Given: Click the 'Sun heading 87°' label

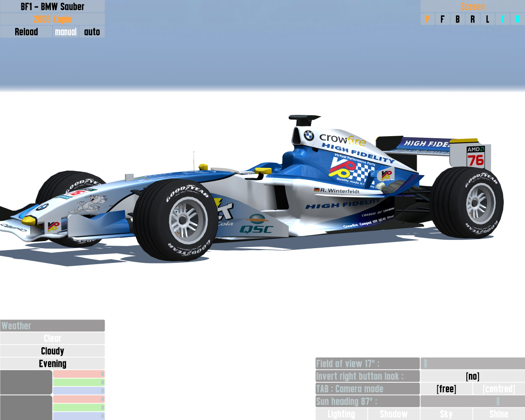Looking at the screenshot, I should click(367, 401).
